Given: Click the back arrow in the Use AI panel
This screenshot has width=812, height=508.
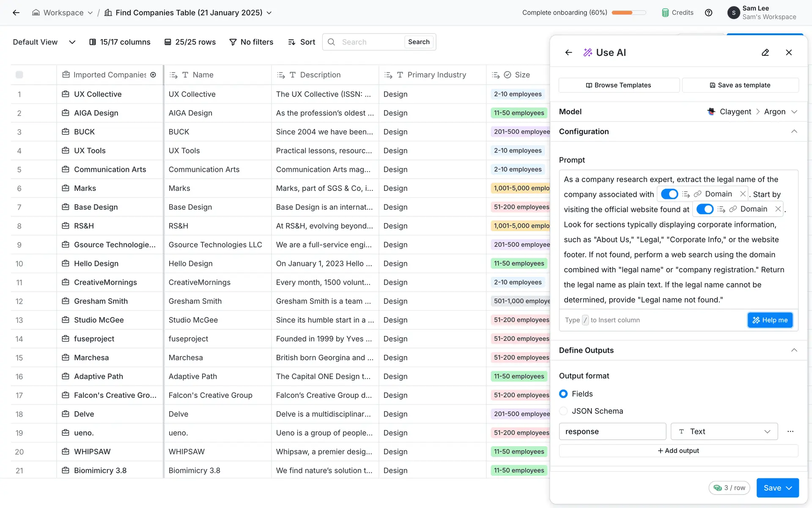Looking at the screenshot, I should [568, 52].
